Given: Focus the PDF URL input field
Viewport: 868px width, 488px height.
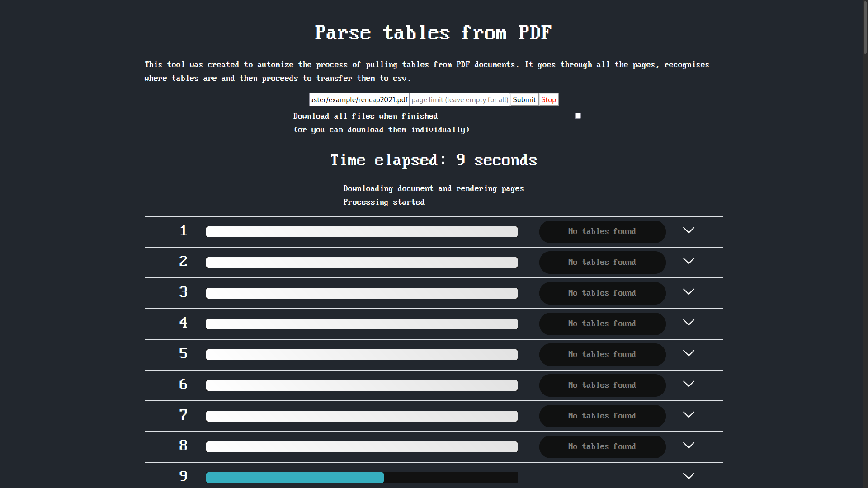Looking at the screenshot, I should (359, 99).
